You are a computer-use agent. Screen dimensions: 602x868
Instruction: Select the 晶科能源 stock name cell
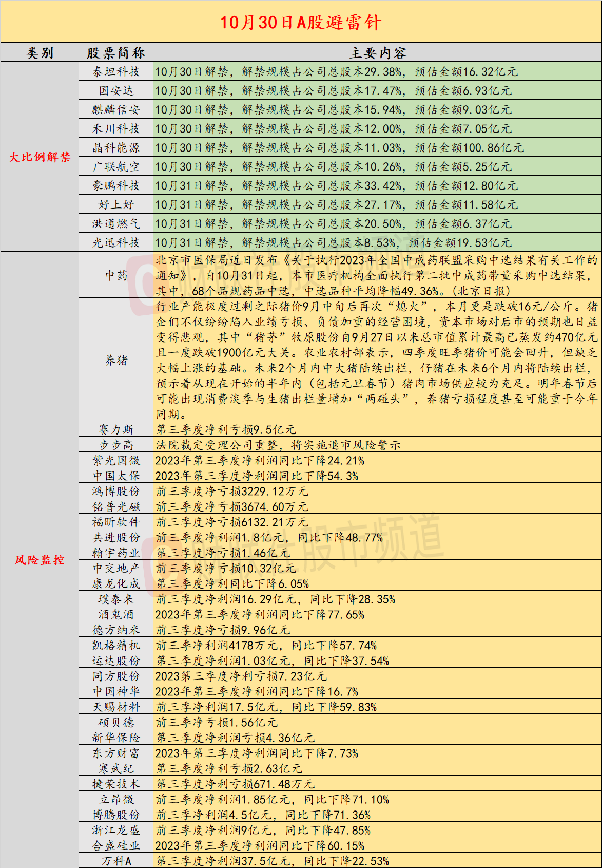pyautogui.click(x=116, y=147)
